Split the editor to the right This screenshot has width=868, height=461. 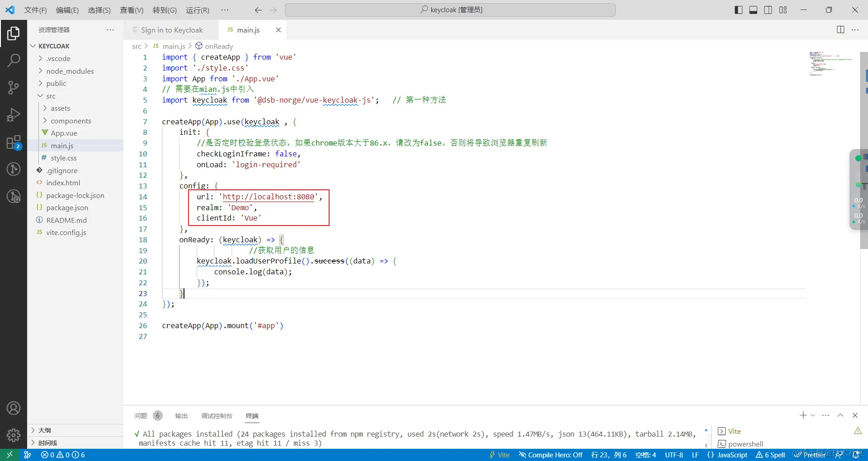840,30
